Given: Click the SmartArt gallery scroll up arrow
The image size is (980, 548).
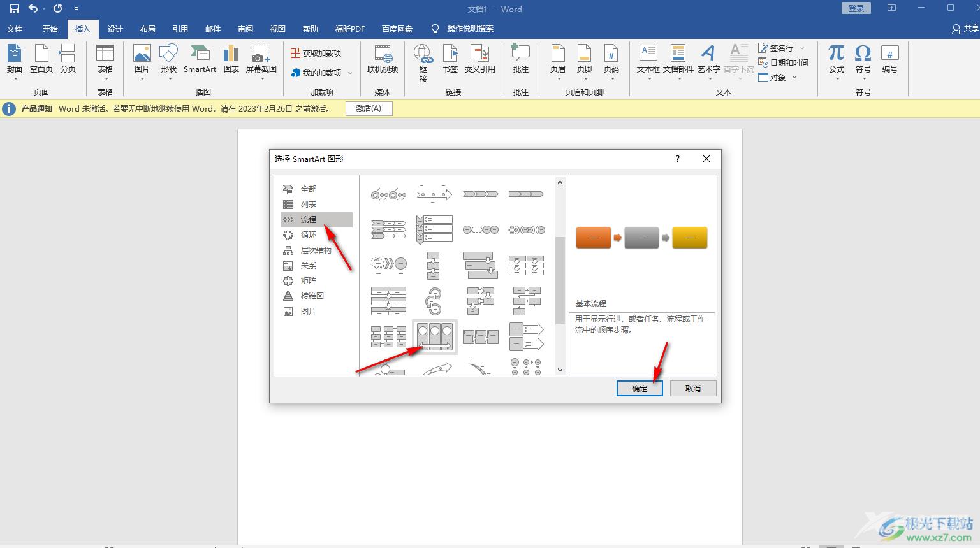Looking at the screenshot, I should 560,183.
